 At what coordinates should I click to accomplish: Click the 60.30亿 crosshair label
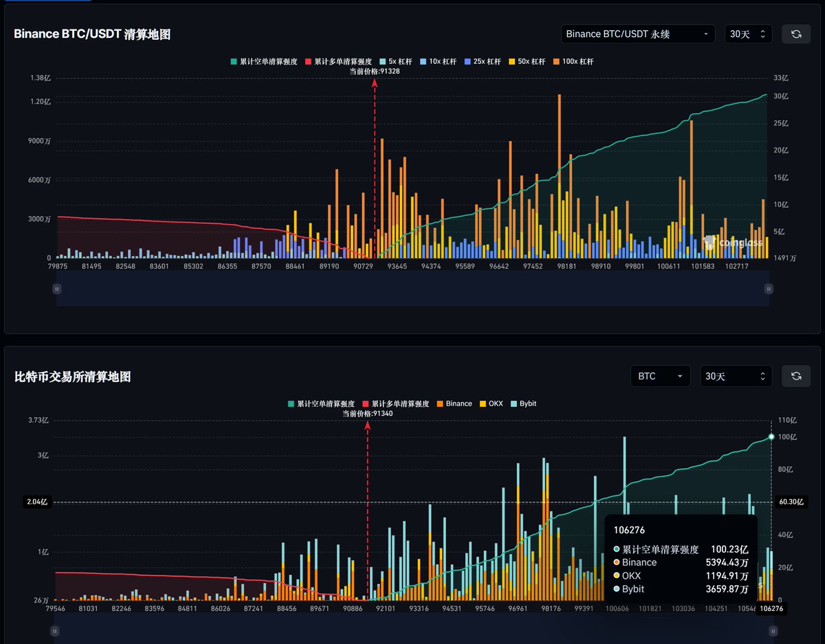click(x=792, y=502)
